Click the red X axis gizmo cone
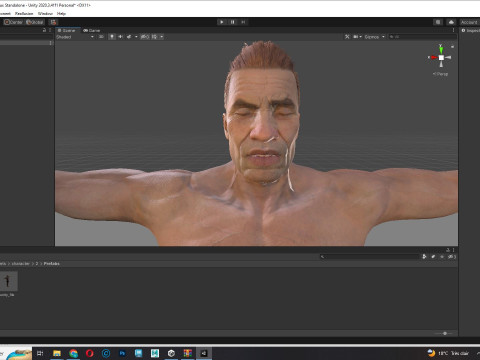The width and height of the screenshot is (480, 360). click(433, 57)
